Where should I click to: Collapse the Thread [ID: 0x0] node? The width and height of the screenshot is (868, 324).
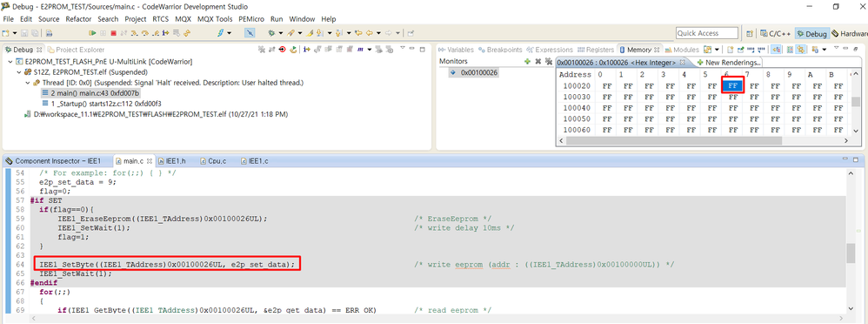pyautogui.click(x=28, y=83)
